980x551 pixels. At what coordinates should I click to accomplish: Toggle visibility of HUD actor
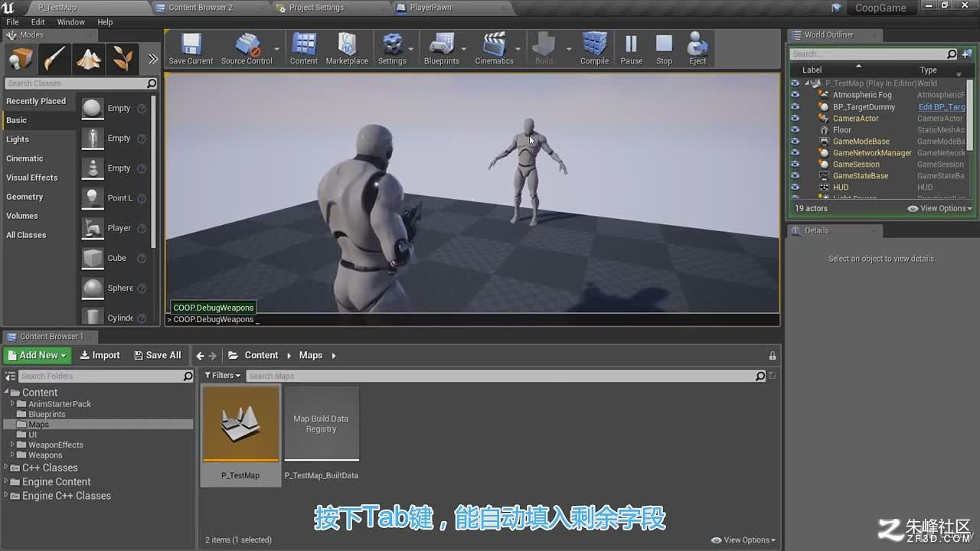point(795,187)
